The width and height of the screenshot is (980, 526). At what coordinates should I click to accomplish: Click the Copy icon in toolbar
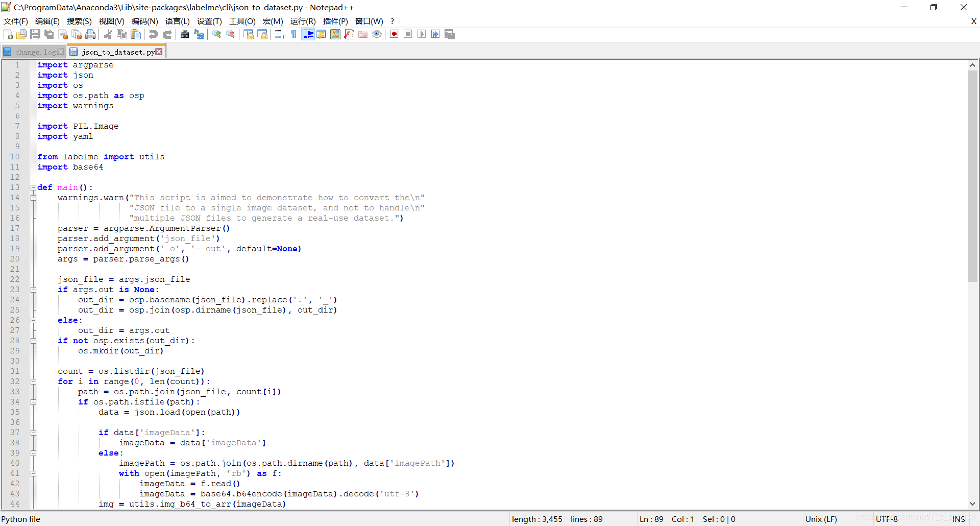122,34
